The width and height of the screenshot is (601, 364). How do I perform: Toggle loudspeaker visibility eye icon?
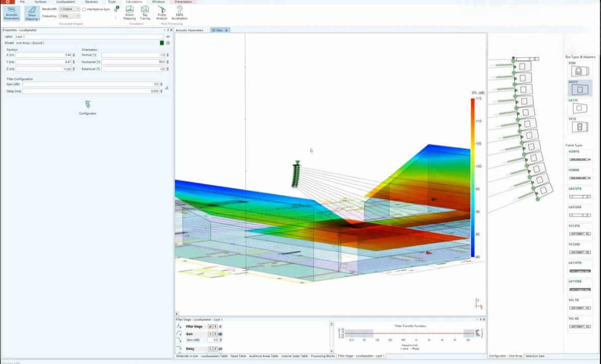[168, 37]
